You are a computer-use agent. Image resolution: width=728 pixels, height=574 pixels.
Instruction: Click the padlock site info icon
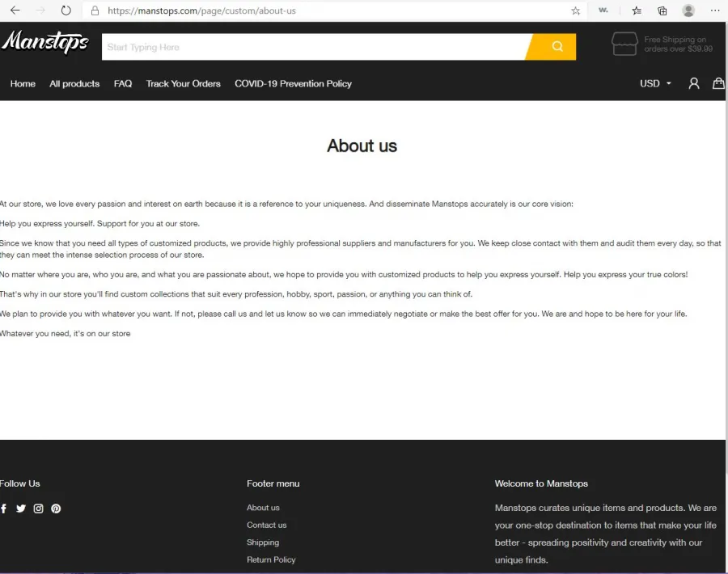(x=95, y=11)
